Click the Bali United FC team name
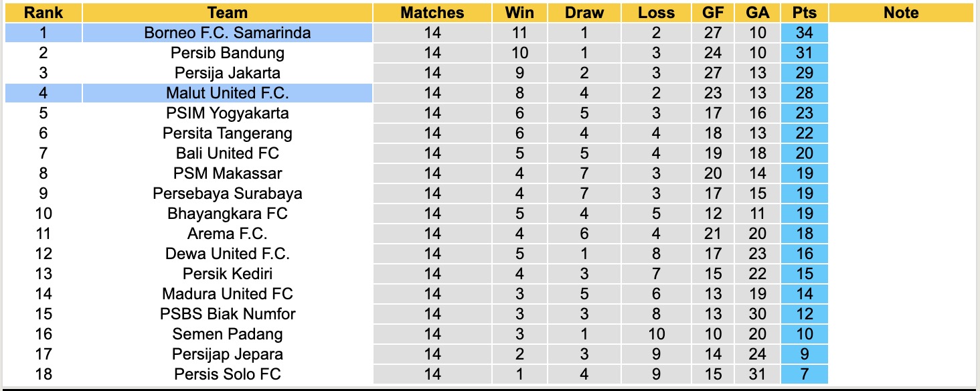Image resolution: width=980 pixels, height=391 pixels. [x=228, y=153]
